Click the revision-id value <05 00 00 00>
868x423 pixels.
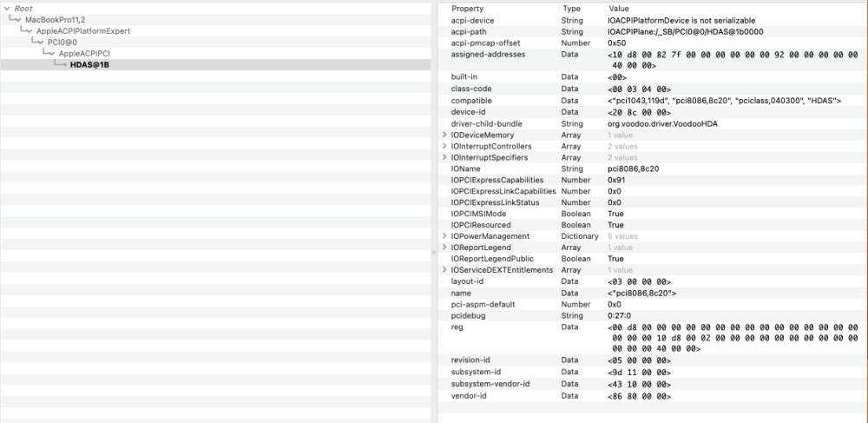click(x=640, y=360)
